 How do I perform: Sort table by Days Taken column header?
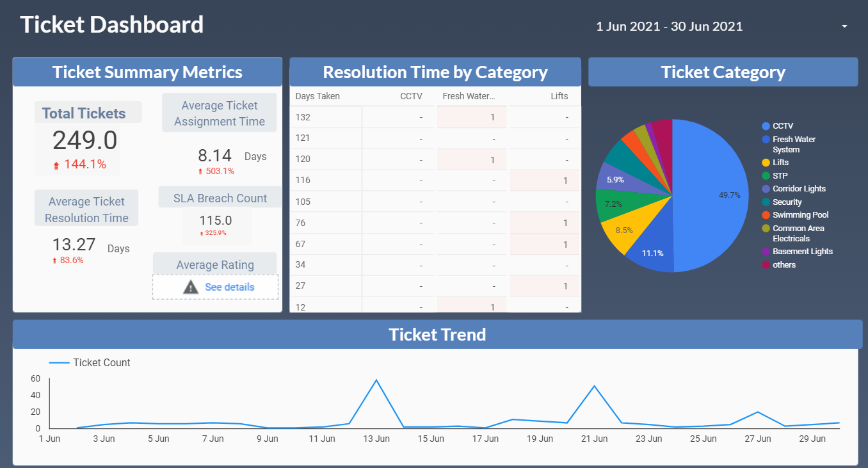[317, 97]
